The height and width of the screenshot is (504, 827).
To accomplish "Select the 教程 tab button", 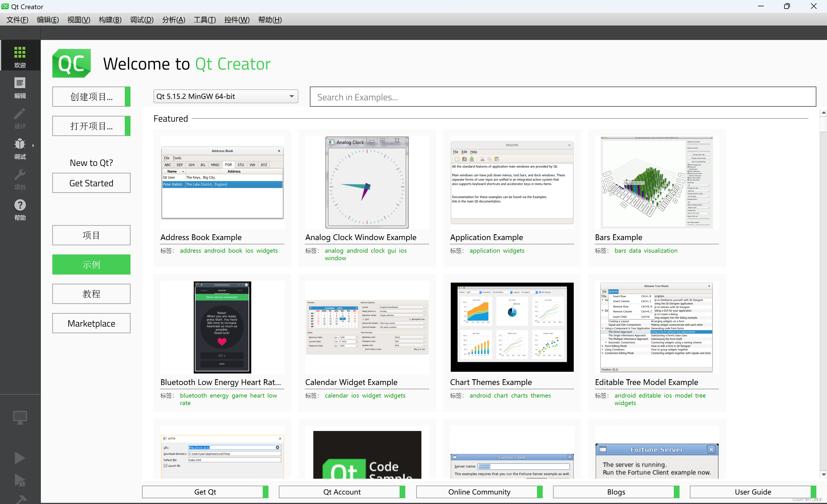I will click(91, 294).
